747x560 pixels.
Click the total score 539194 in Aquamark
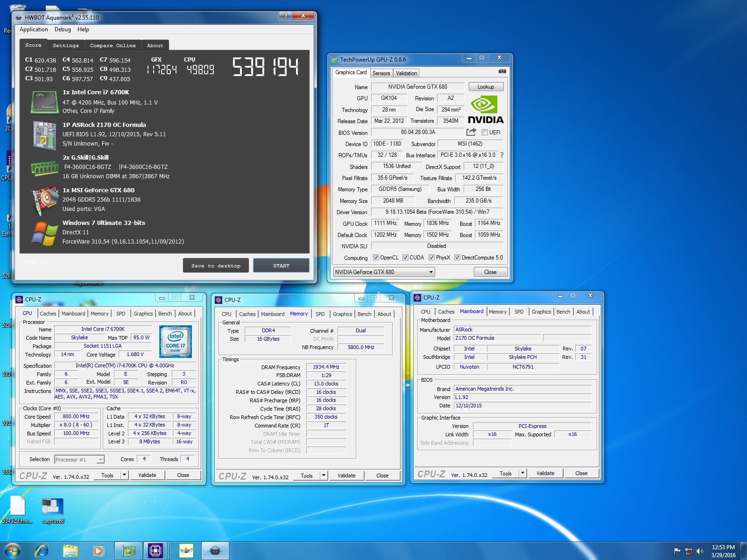click(265, 66)
